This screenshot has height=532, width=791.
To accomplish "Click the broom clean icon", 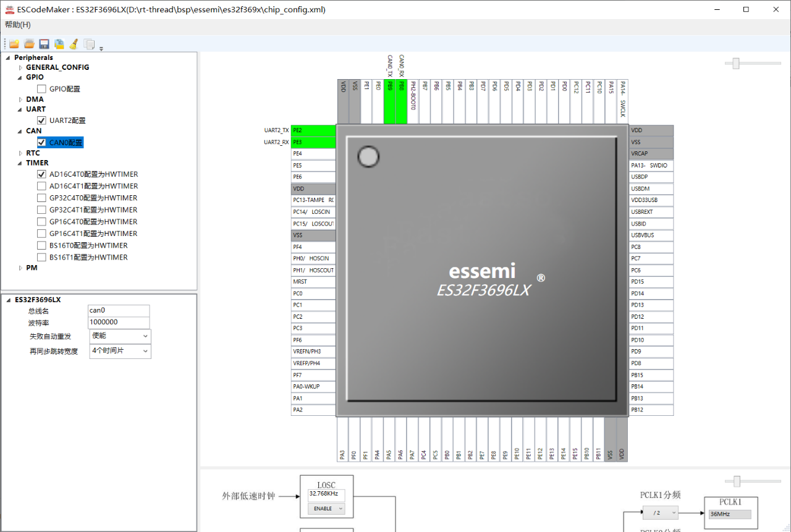I will point(74,44).
